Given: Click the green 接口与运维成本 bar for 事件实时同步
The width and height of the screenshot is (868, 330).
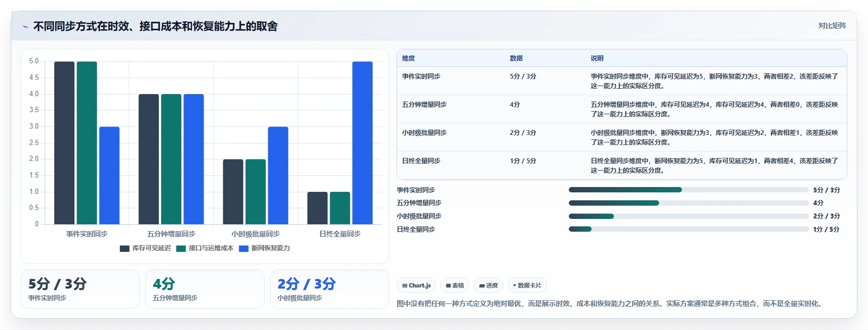Looking at the screenshot, I should (x=87, y=143).
